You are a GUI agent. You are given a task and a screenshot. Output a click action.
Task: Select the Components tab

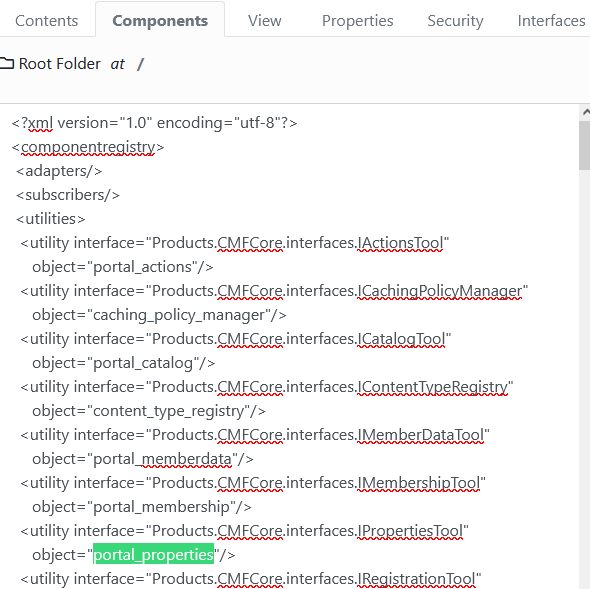160,21
